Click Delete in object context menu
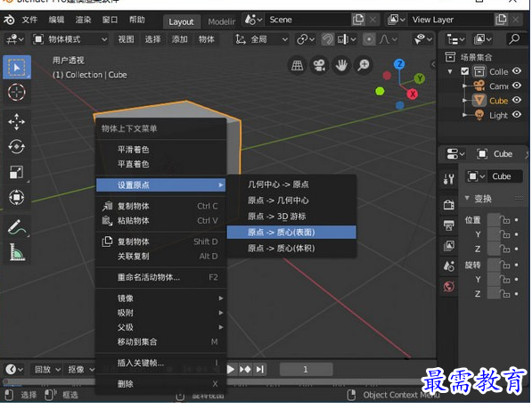 (161, 384)
